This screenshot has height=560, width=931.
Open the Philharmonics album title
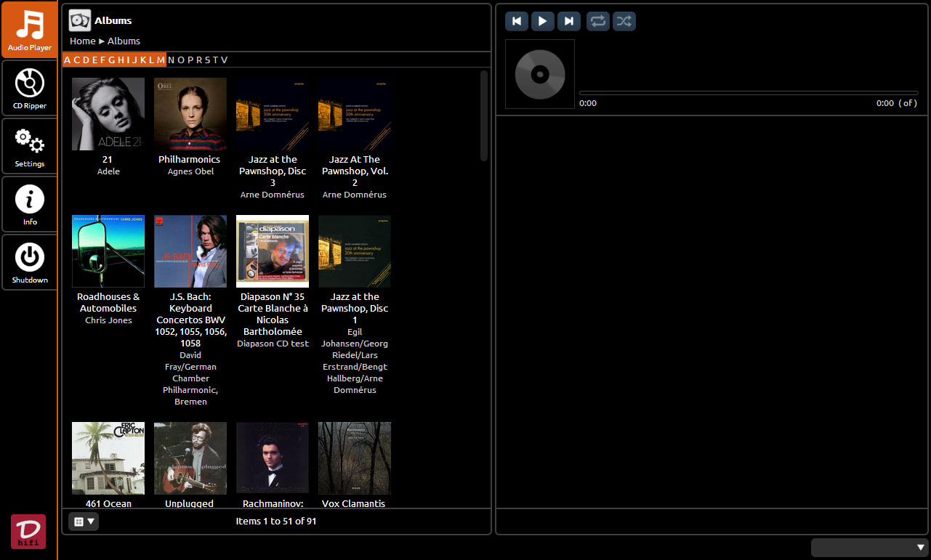189,159
